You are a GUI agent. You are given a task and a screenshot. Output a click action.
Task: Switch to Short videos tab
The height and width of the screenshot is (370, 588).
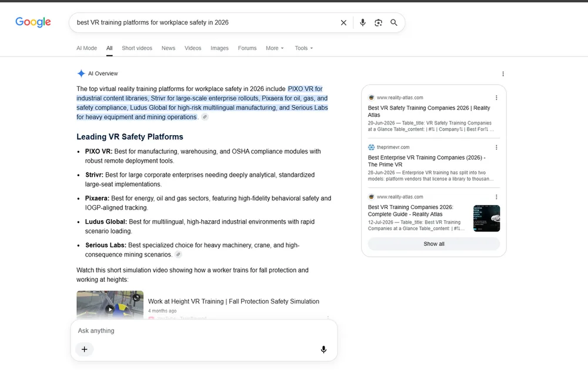(137, 48)
